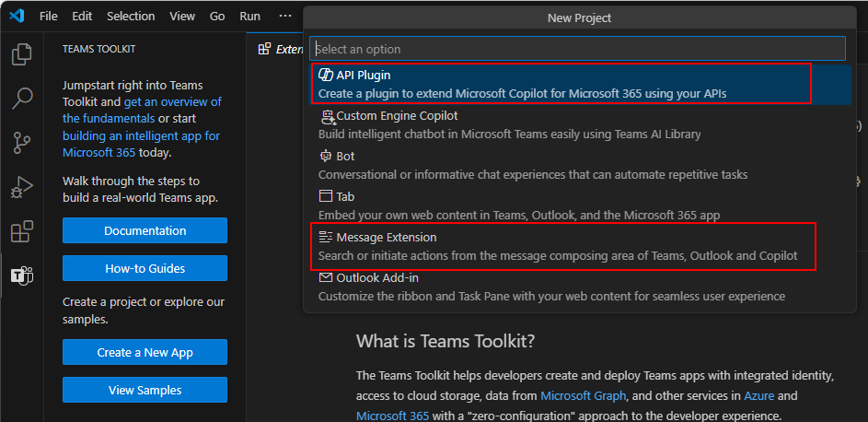Click the Extension tab in editor area

(x=277, y=49)
